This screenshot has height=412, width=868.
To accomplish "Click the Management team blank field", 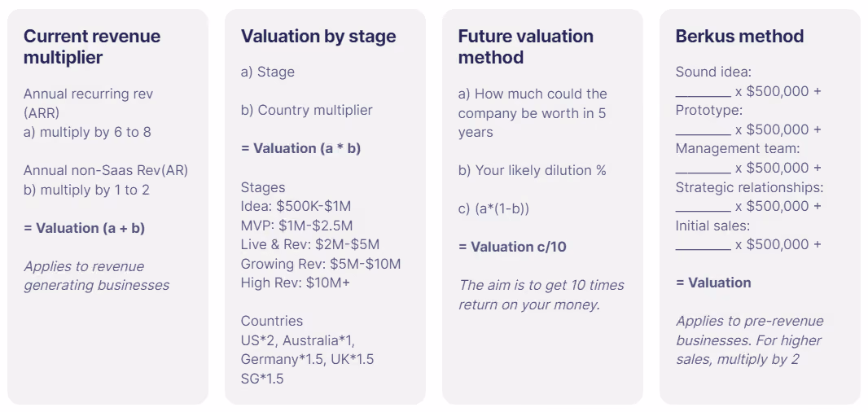I will [703, 169].
